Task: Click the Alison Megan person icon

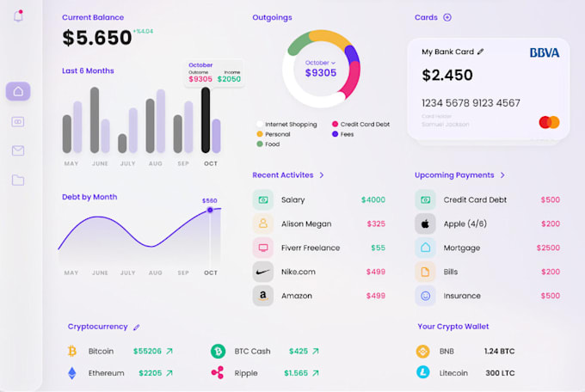Action: (263, 224)
